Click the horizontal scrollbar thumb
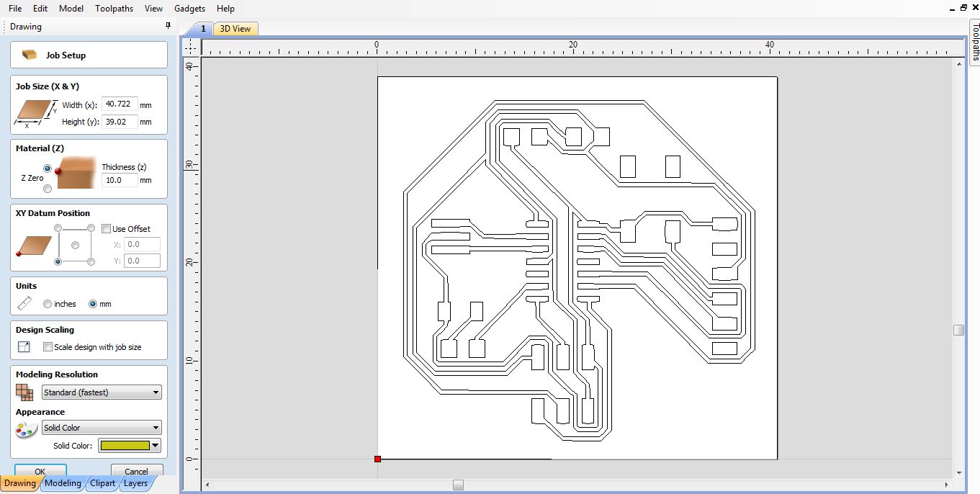 (458, 485)
